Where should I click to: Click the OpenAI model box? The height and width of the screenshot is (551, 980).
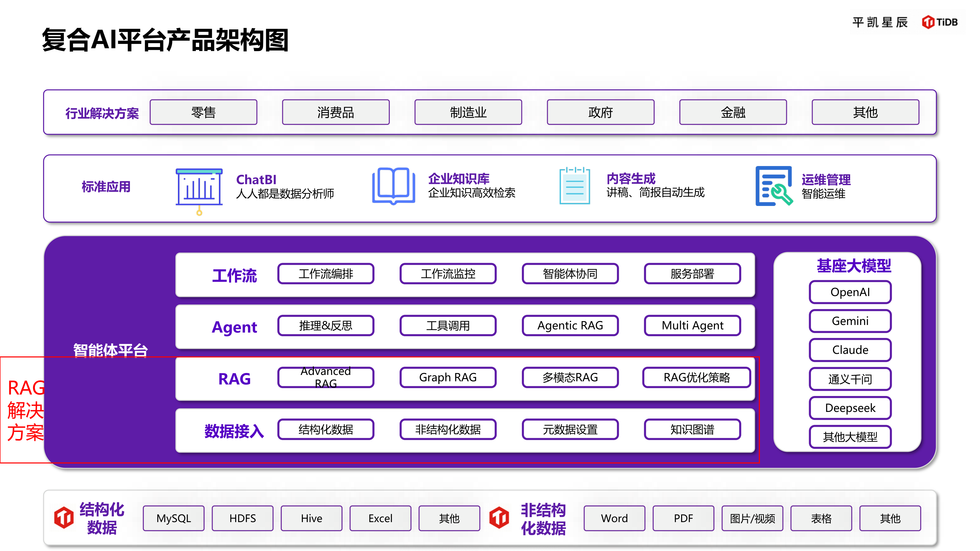(850, 292)
